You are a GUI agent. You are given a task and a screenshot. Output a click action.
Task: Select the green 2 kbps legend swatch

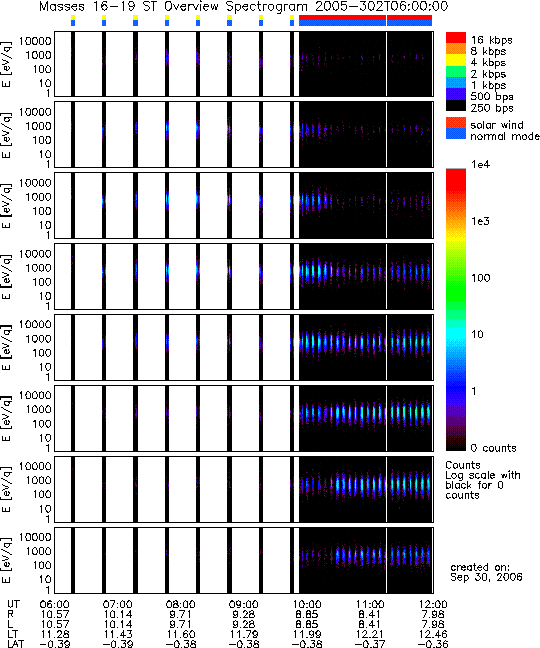click(456, 71)
